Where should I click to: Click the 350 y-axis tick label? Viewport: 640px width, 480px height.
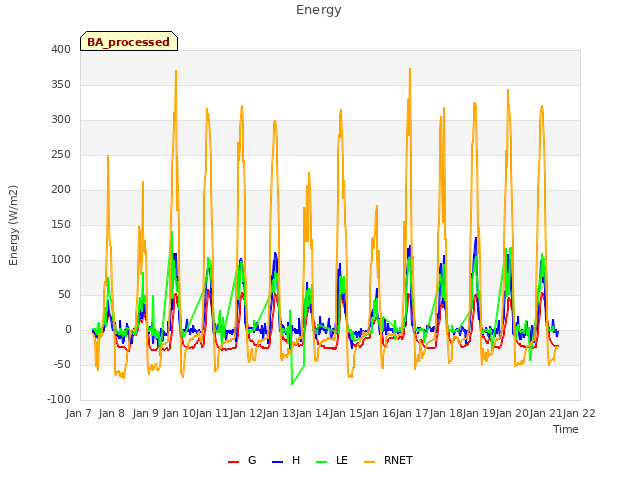click(61, 84)
